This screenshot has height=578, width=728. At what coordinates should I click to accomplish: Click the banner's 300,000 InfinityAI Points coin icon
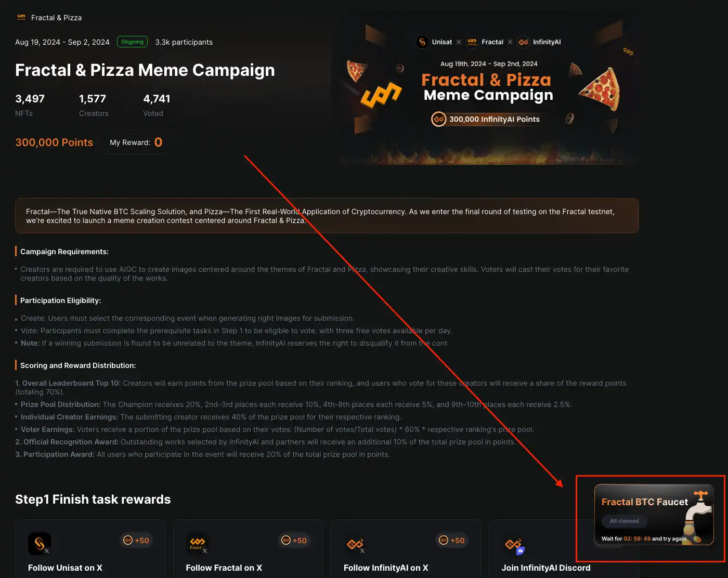(439, 119)
